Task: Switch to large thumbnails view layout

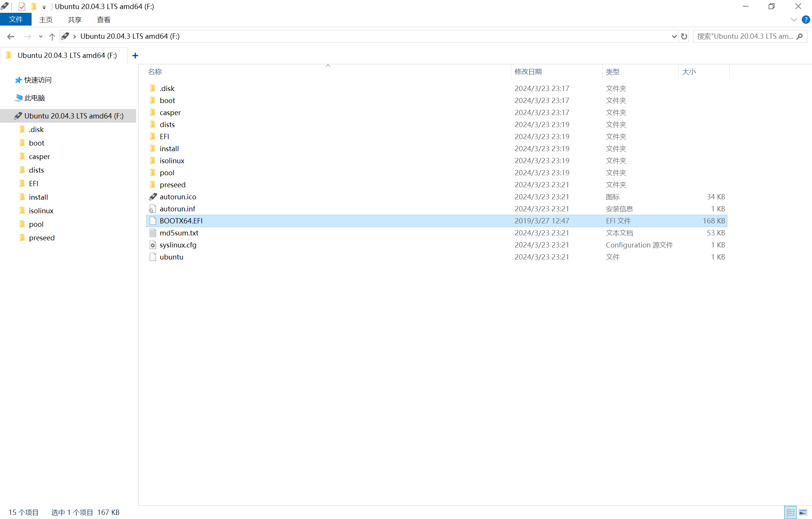Action: click(803, 512)
